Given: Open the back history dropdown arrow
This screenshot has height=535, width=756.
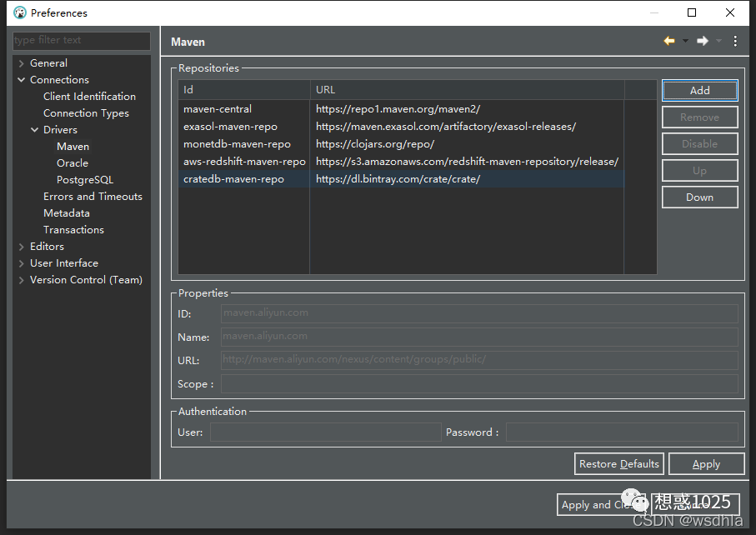Looking at the screenshot, I should click(685, 41).
